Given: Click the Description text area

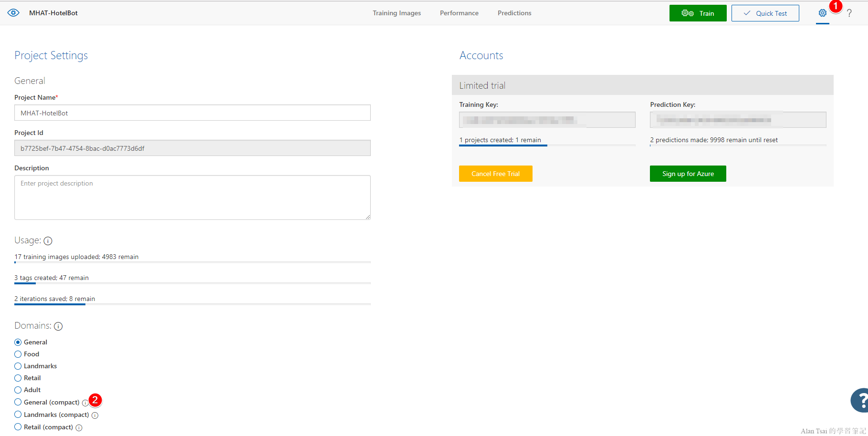Looking at the screenshot, I should [192, 197].
